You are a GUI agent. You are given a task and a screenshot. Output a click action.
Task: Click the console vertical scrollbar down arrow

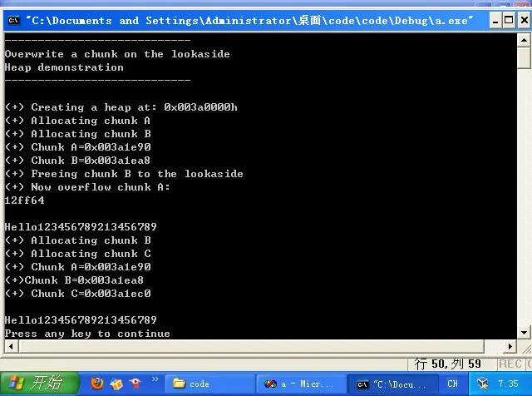pyautogui.click(x=524, y=333)
